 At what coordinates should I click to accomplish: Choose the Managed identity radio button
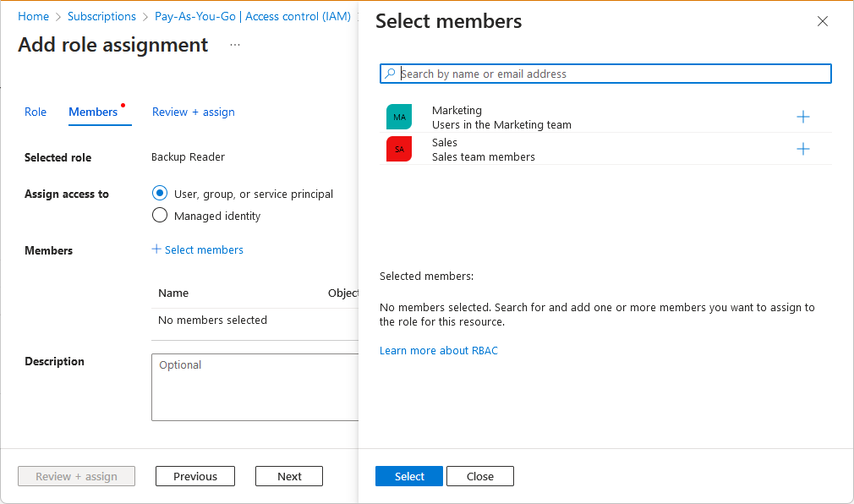(160, 216)
